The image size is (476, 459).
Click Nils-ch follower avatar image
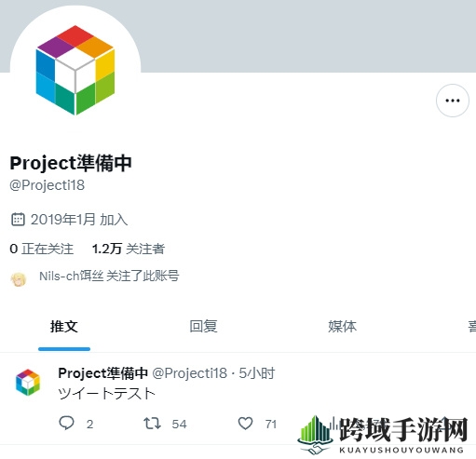19,279
